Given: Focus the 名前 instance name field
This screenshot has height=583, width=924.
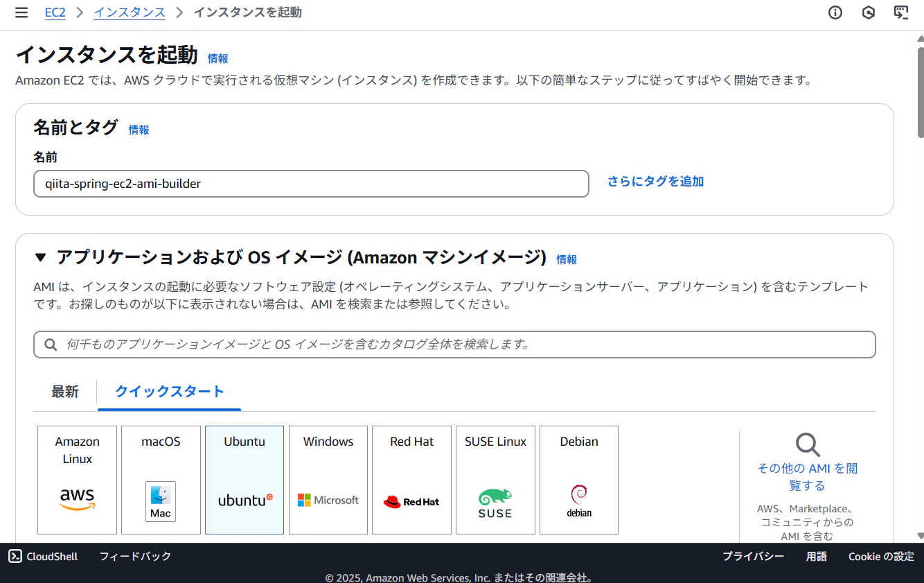Looking at the screenshot, I should click(311, 184).
